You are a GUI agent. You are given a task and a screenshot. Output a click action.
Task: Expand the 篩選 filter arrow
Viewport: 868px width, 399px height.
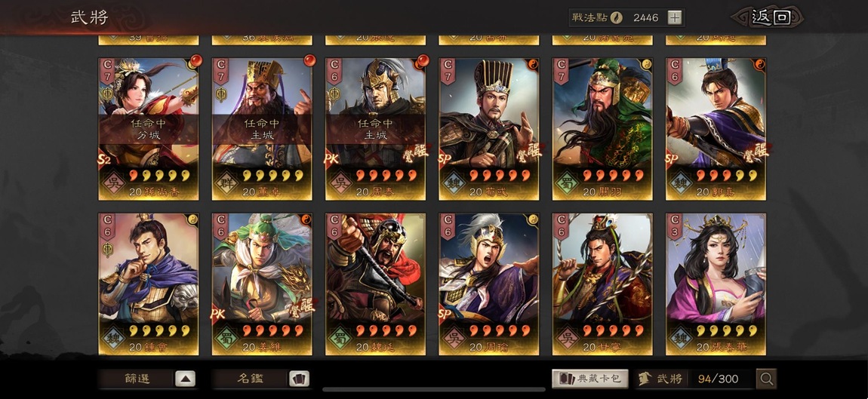click(185, 379)
